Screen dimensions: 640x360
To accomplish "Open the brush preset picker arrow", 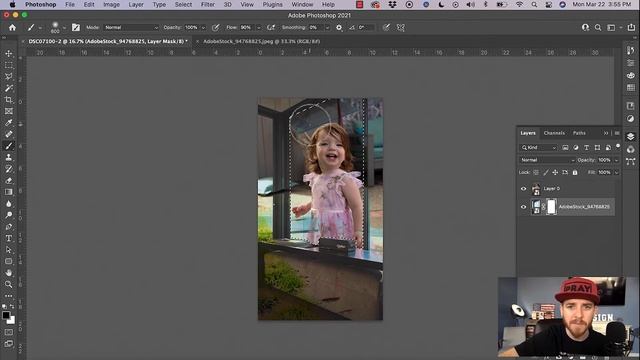I will [64, 28].
